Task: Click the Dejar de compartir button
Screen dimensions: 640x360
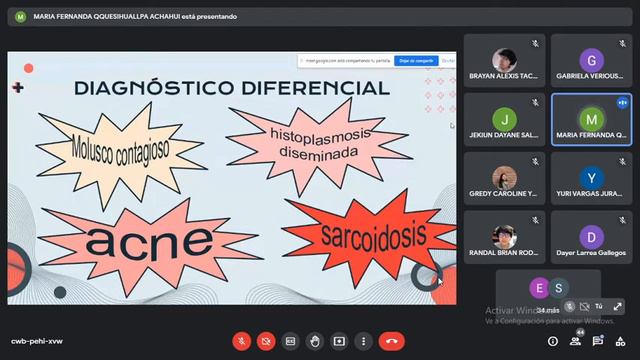Action: (x=416, y=61)
